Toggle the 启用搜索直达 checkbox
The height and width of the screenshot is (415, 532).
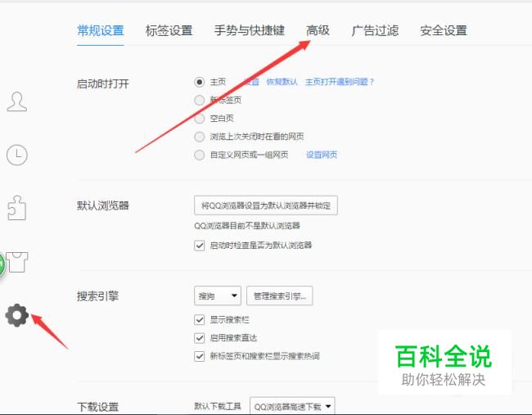[200, 338]
